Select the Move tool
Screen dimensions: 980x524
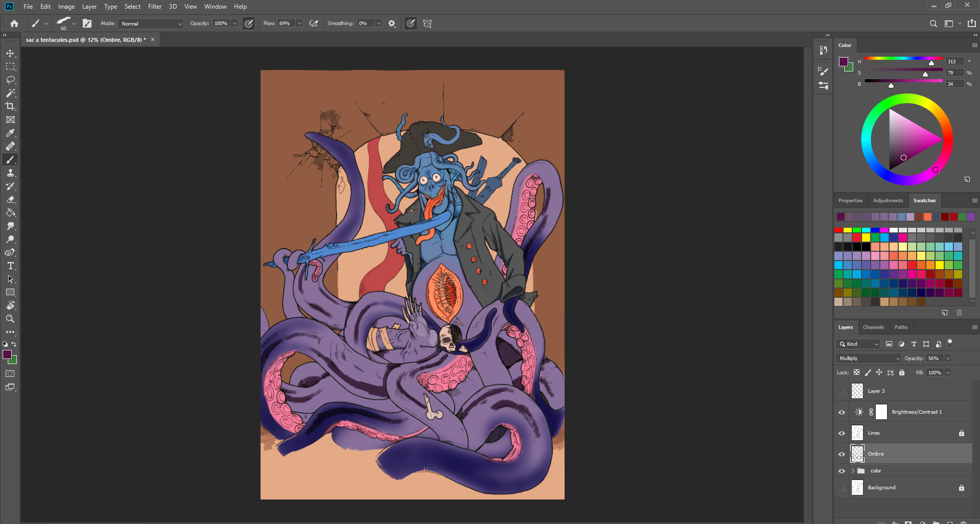click(10, 54)
